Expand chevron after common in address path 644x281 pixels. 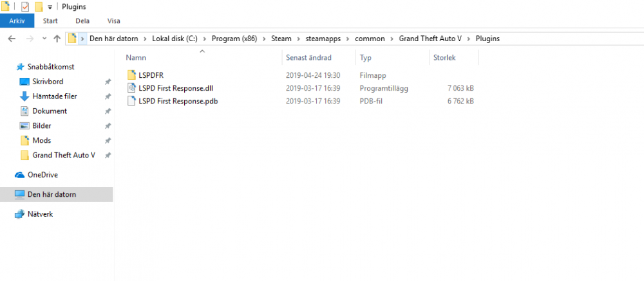point(392,39)
